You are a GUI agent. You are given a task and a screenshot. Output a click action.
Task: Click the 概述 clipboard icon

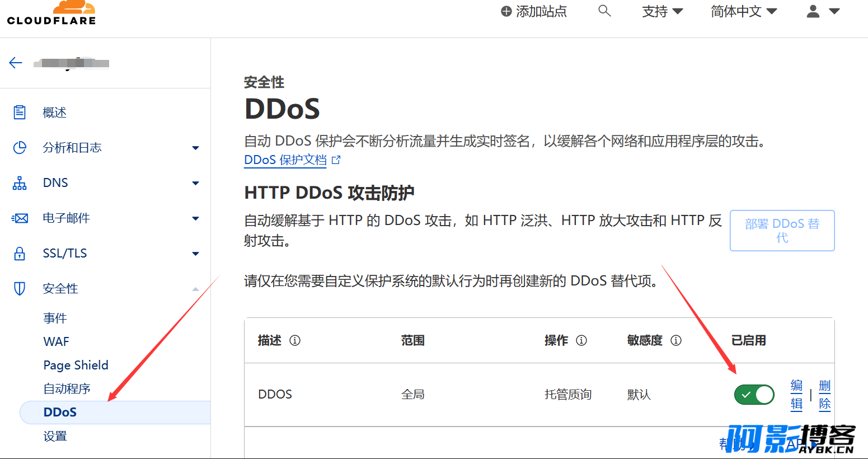click(x=20, y=113)
